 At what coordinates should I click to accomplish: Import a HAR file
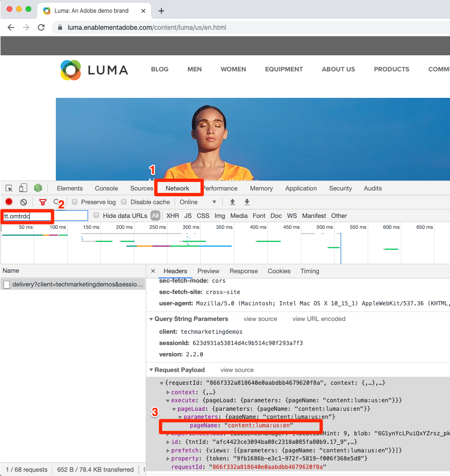click(x=232, y=202)
